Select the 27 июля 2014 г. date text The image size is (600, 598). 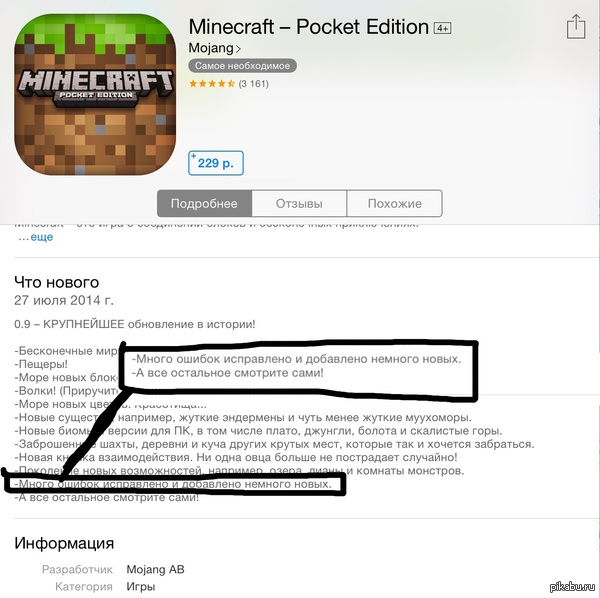64,300
